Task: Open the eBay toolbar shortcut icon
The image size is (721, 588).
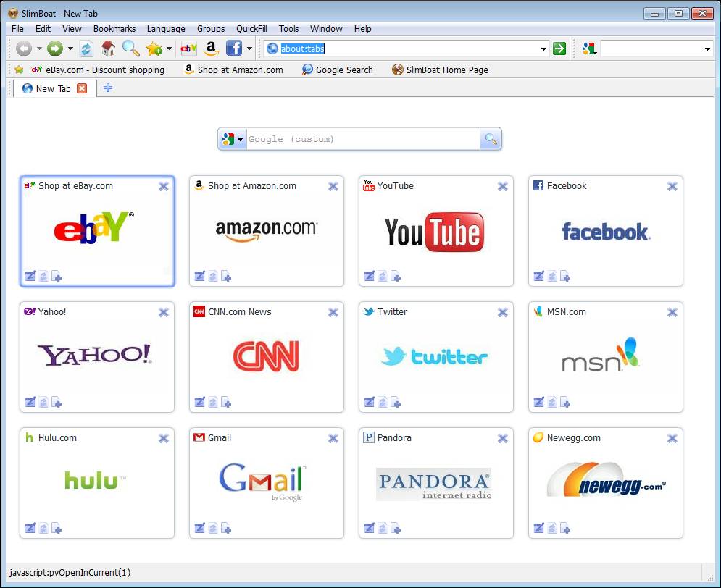Action: point(188,49)
